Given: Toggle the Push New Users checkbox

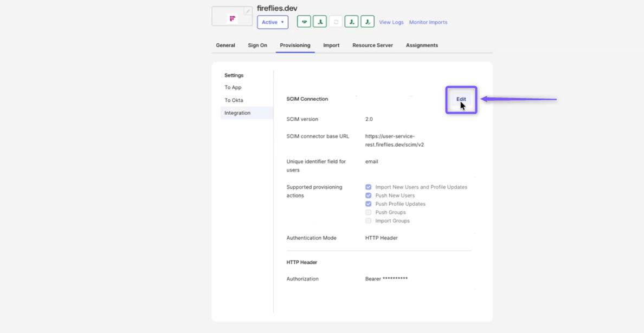Looking at the screenshot, I should (x=369, y=195).
